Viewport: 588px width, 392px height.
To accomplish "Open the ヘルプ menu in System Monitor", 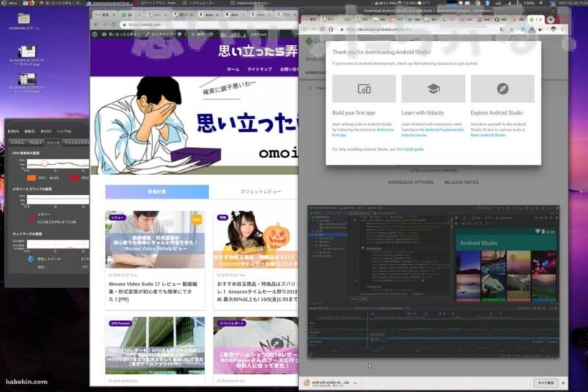I will (x=64, y=132).
